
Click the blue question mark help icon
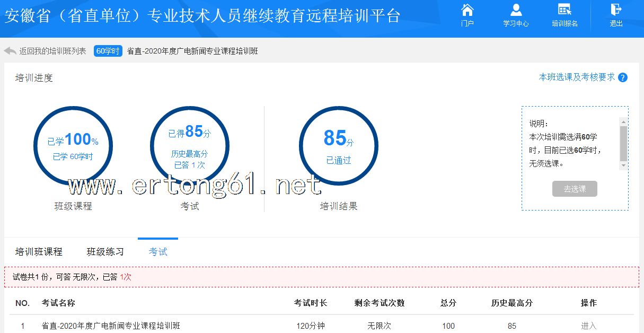(x=623, y=77)
